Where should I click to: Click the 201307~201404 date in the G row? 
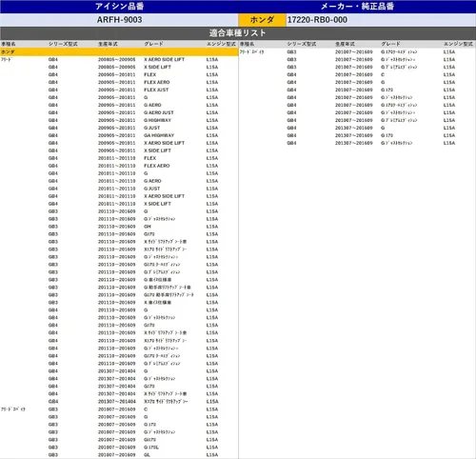[117, 371]
